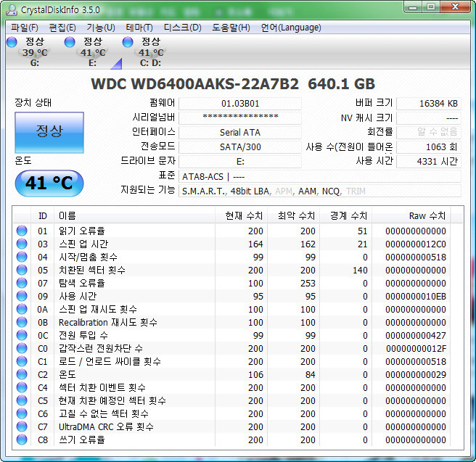476x462 pixels.
Task: Click status orb of row C5 현재 치환 예정인
Action: [22, 400]
